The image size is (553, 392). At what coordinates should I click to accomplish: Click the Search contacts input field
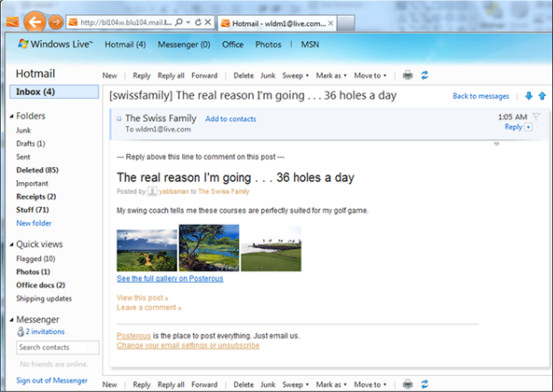point(58,348)
